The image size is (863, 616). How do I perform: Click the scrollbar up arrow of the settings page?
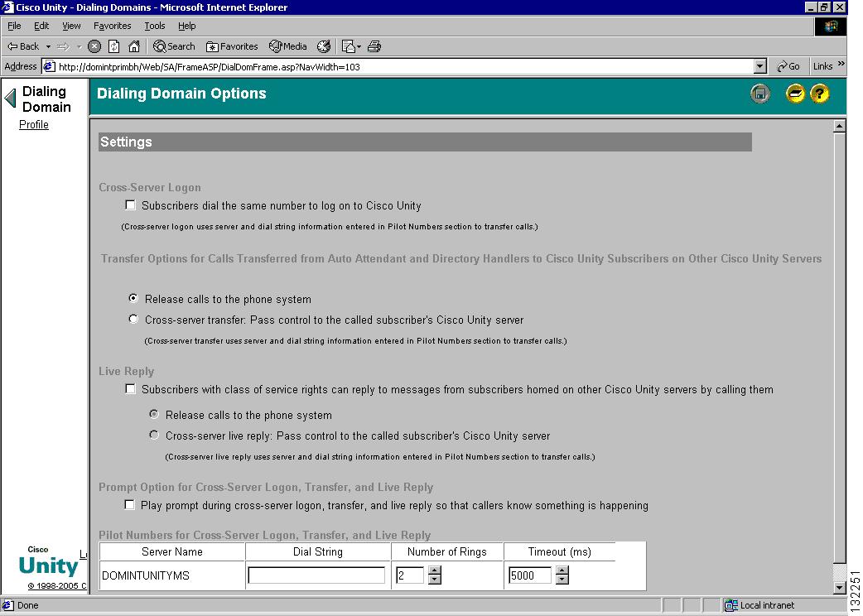pos(839,126)
